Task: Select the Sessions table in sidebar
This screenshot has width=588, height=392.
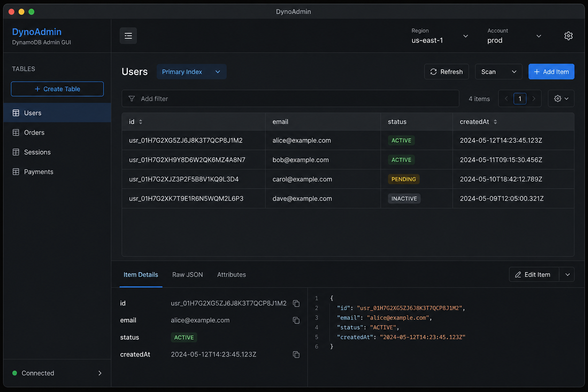Action: pyautogui.click(x=57, y=152)
